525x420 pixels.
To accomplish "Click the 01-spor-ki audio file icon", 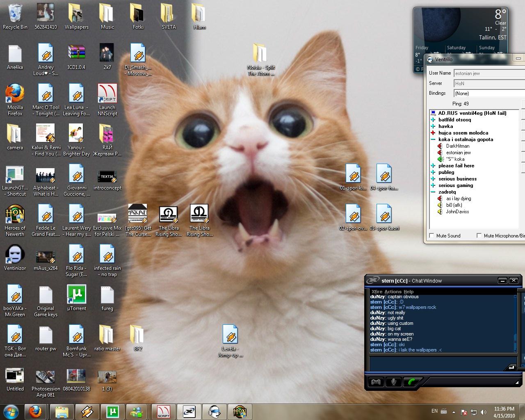I will 353,177.
